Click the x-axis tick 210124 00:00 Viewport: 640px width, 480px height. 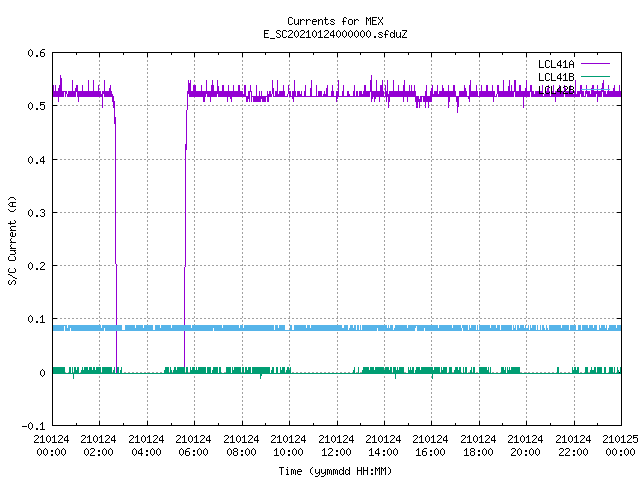[x=51, y=446]
